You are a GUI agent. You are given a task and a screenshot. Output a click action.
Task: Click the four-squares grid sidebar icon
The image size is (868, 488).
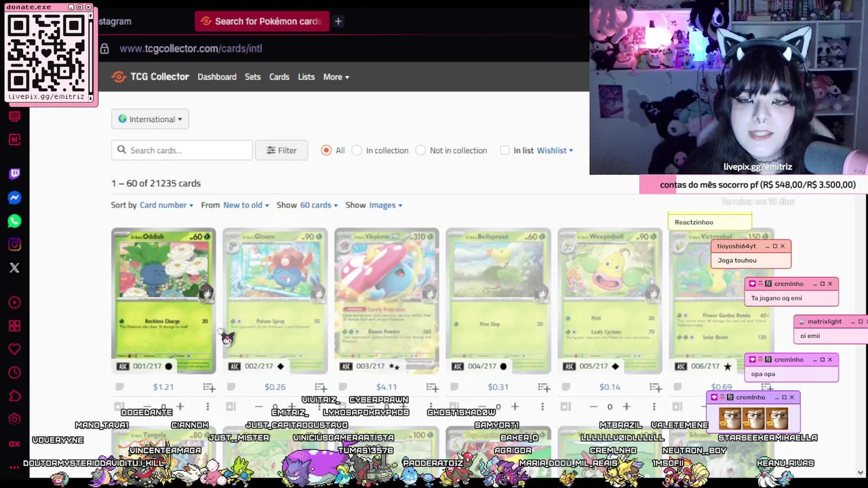[x=14, y=326]
